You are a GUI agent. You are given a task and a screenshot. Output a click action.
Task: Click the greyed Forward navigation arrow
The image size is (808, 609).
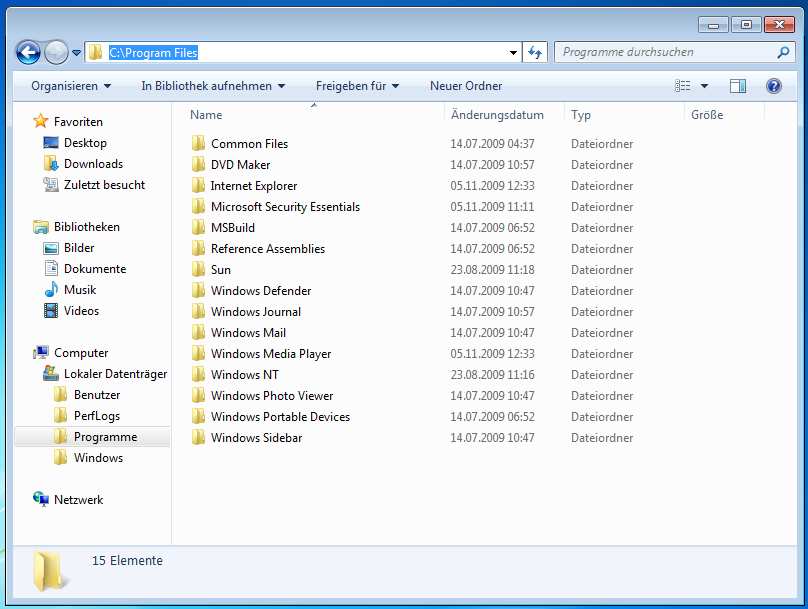(x=56, y=52)
